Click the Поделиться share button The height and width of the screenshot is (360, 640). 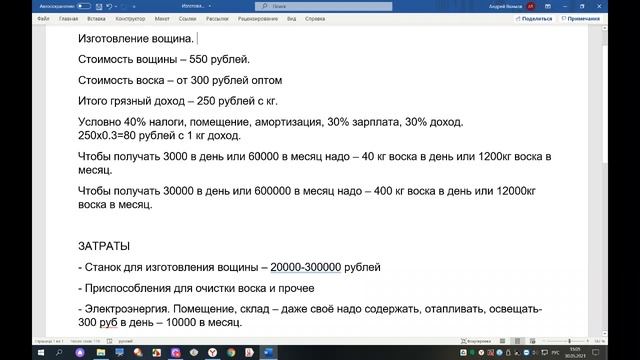coord(534,19)
